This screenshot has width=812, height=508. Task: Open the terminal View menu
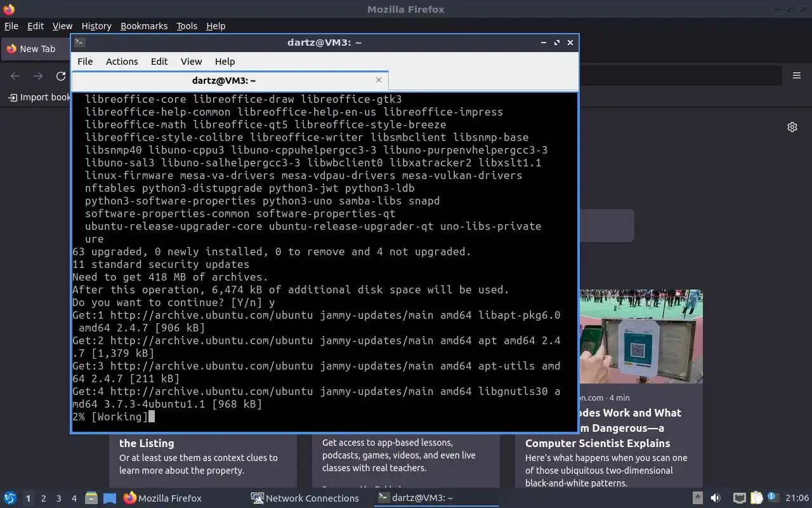click(x=191, y=62)
